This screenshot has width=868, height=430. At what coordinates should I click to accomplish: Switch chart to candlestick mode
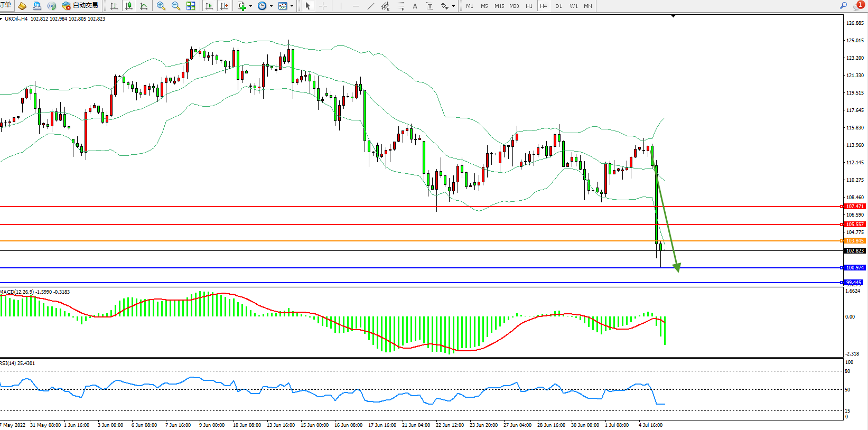tap(129, 6)
